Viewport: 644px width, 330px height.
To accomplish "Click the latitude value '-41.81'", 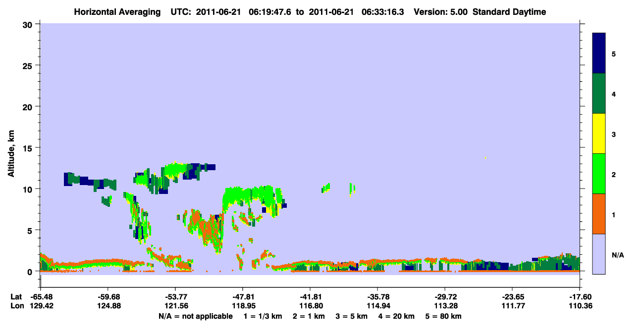I will coord(310,297).
